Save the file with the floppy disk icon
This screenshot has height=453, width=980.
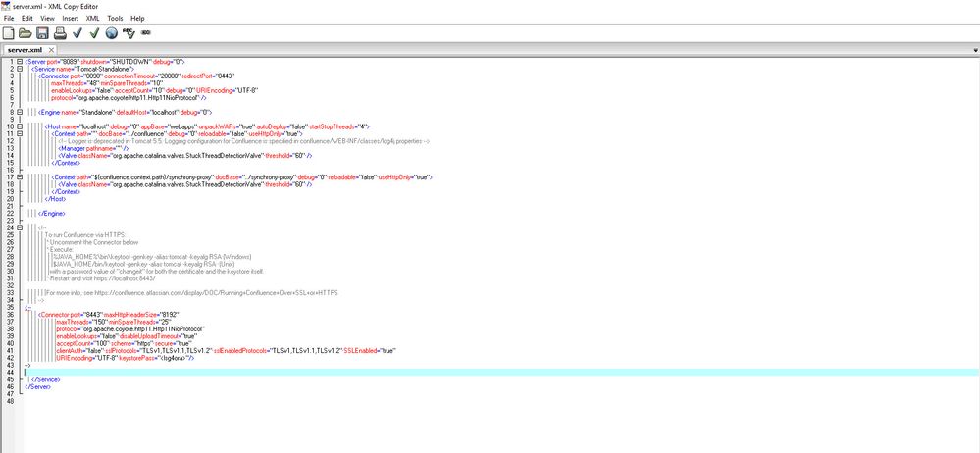[x=42, y=32]
